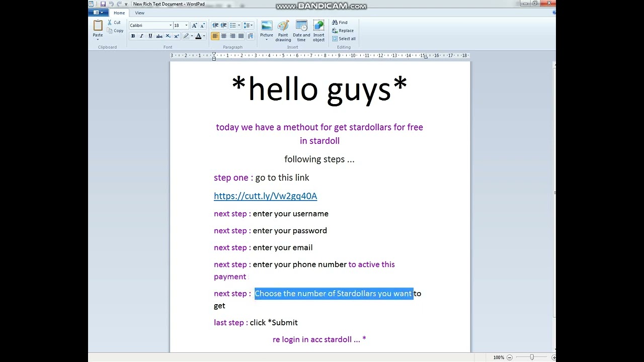Click the Undo icon in quick access toolbar
This screenshot has width=644, height=362.
(x=111, y=4)
